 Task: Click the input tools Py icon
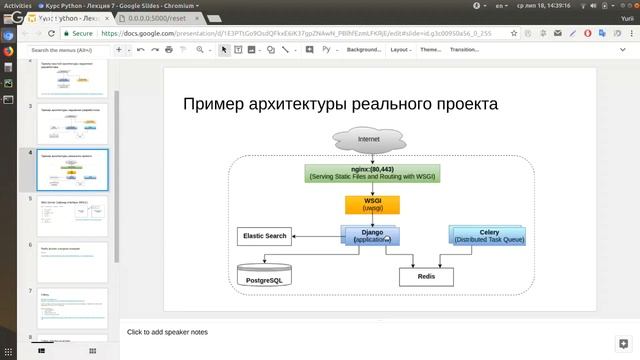(x=326, y=49)
